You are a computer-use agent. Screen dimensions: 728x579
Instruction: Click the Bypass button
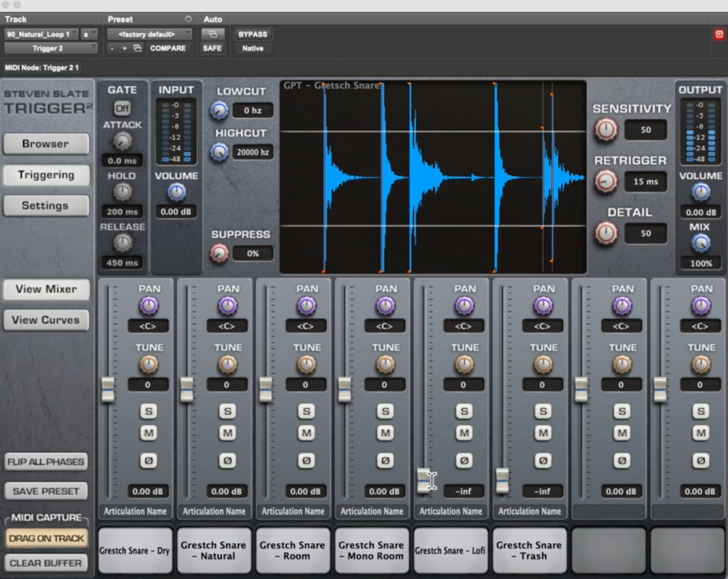pyautogui.click(x=252, y=34)
